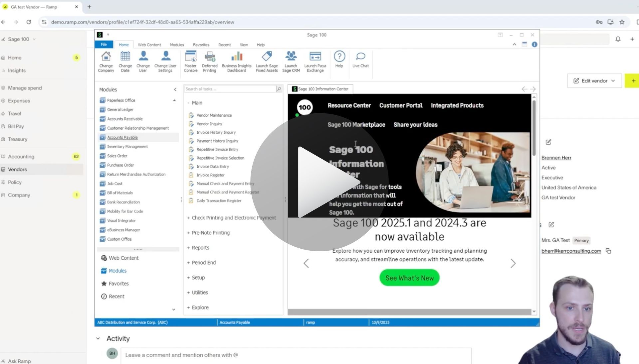
Task: Expand the Setup group
Action: 196,278
